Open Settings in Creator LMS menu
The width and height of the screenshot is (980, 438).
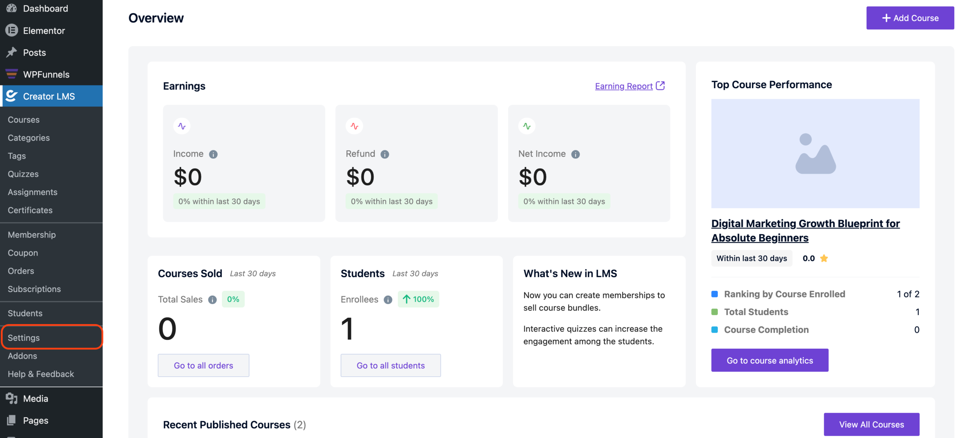tap(24, 338)
